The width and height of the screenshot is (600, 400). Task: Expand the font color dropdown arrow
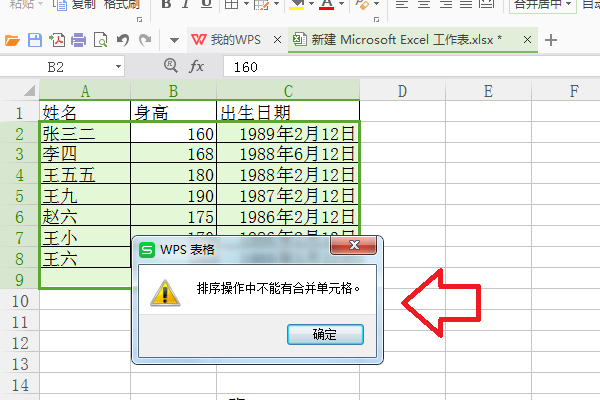[341, 4]
